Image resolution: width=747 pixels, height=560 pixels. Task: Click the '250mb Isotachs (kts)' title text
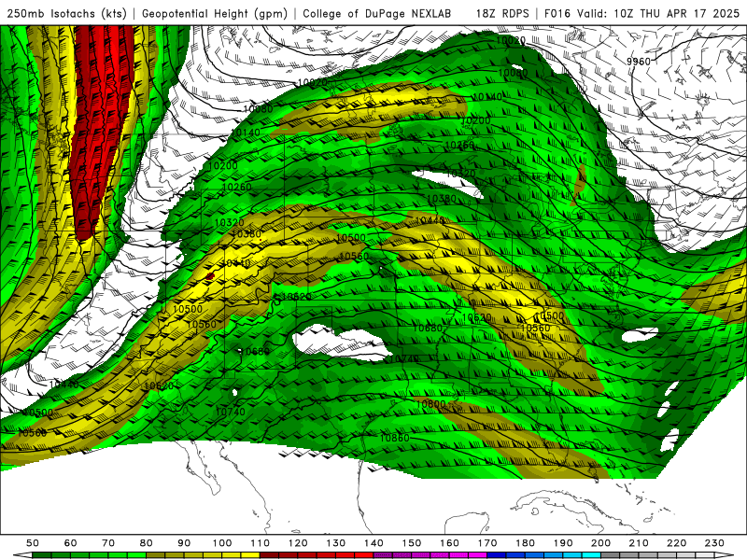(66, 13)
